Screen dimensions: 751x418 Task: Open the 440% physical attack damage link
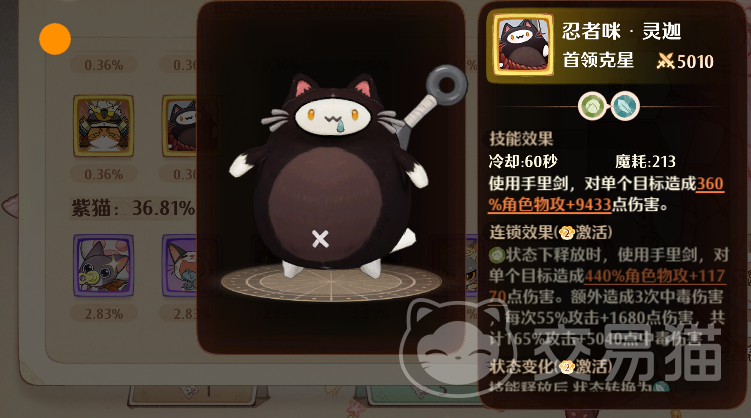(x=607, y=286)
